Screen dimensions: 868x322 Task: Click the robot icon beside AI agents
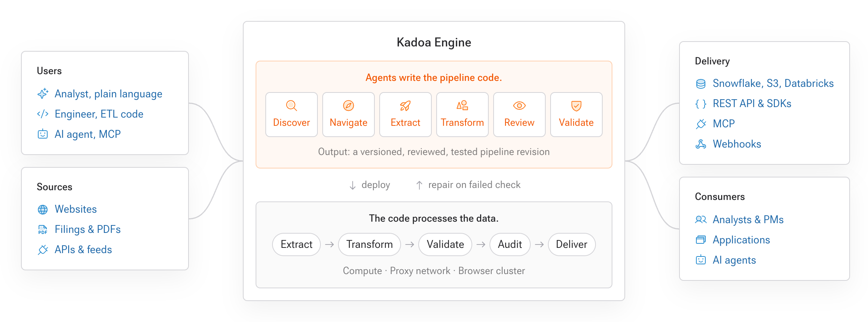(701, 260)
